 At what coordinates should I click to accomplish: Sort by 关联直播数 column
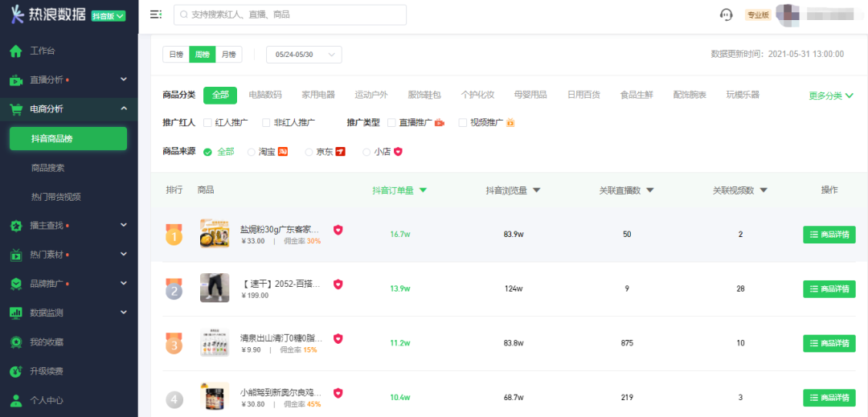pyautogui.click(x=627, y=190)
